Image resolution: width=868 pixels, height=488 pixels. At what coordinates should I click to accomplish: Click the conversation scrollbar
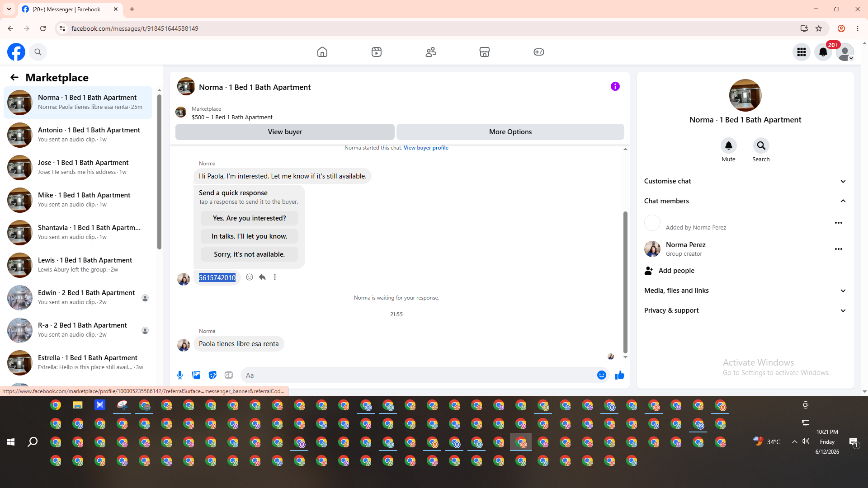click(x=626, y=282)
